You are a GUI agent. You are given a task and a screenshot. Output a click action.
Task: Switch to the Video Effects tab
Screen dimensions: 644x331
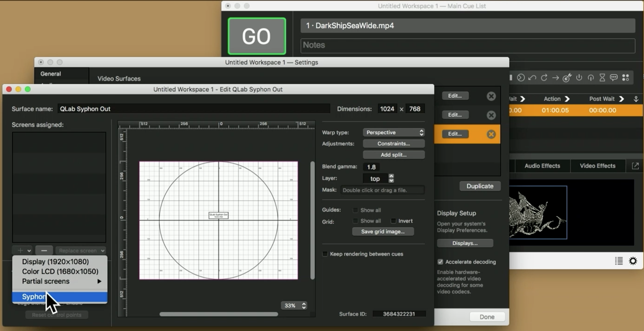[598, 166]
